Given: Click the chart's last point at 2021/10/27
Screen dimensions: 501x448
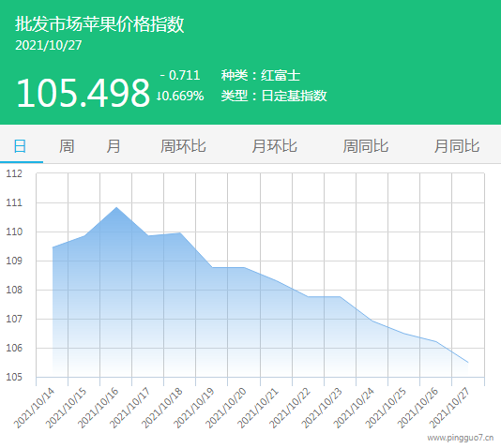Looking at the screenshot, I should tap(468, 363).
